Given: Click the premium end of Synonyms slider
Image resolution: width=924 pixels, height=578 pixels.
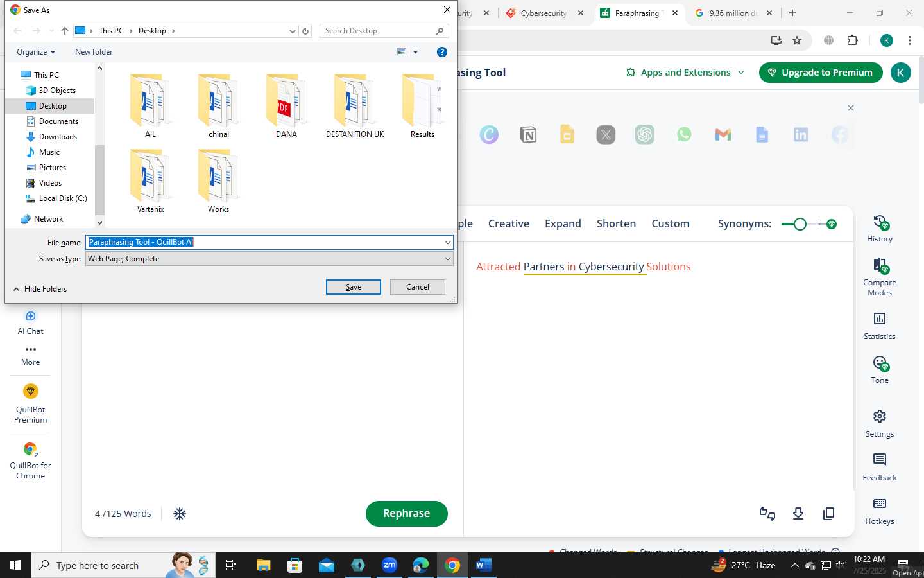Looking at the screenshot, I should point(832,224).
